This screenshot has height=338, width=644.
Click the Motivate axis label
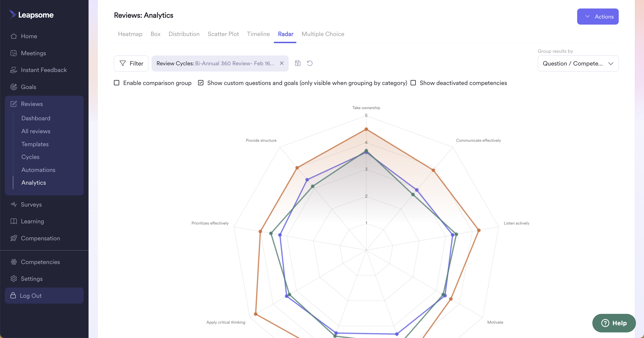coord(495,322)
